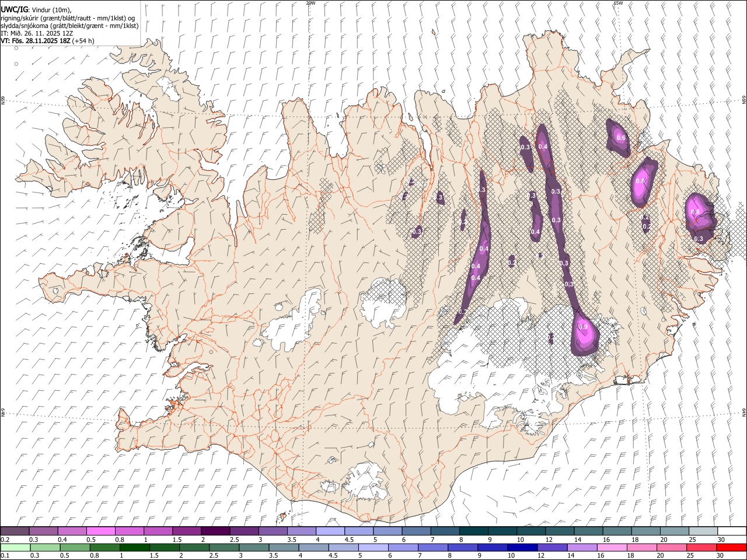Select the 2 mm dark purple snow swatch
Viewport: 747px width, 560px height.
(215, 531)
